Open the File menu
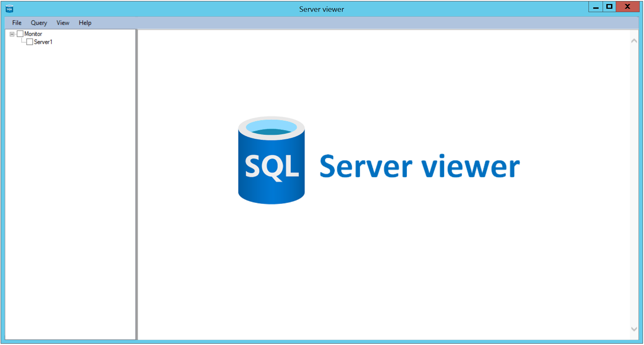The height and width of the screenshot is (345, 644). [x=17, y=23]
